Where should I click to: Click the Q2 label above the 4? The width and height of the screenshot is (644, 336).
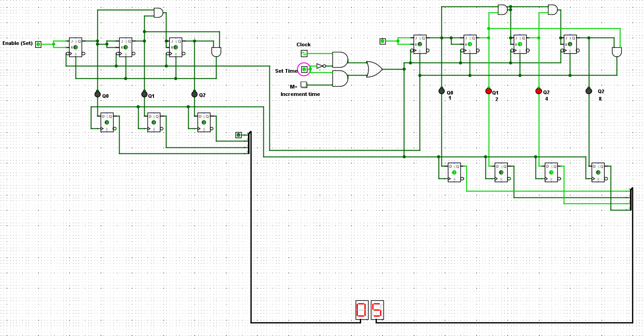tap(546, 92)
